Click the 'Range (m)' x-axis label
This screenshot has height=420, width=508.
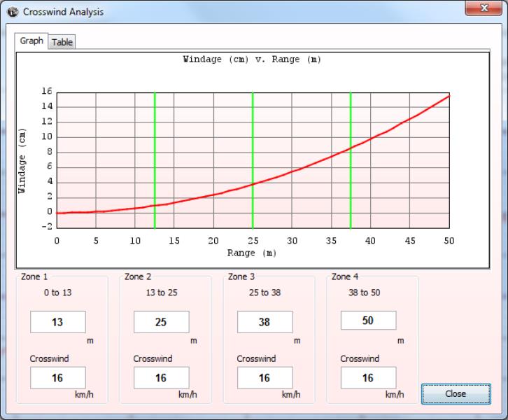point(252,253)
